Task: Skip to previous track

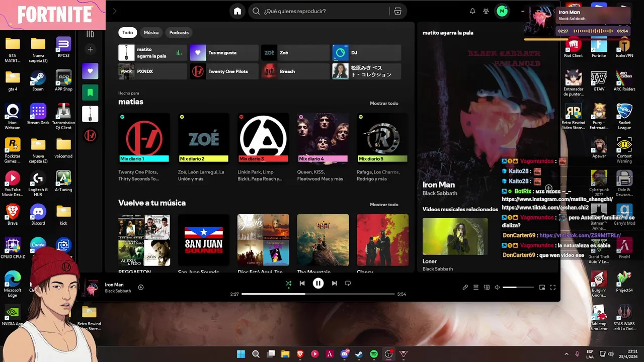Action: (302, 284)
